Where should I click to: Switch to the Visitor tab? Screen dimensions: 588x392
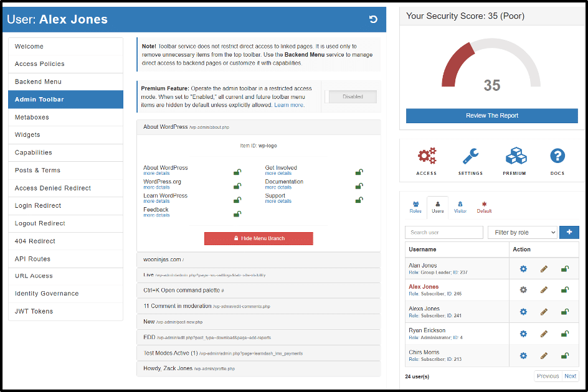click(460, 207)
